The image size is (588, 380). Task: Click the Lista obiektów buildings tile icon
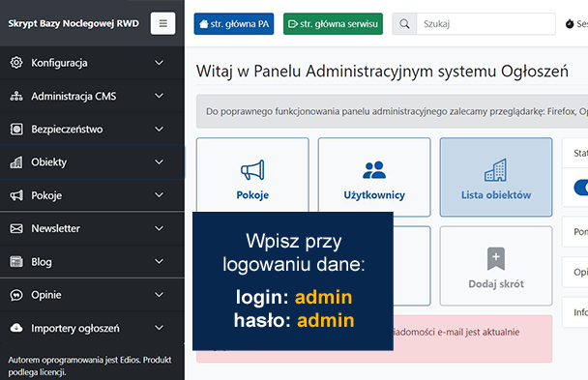496,170
